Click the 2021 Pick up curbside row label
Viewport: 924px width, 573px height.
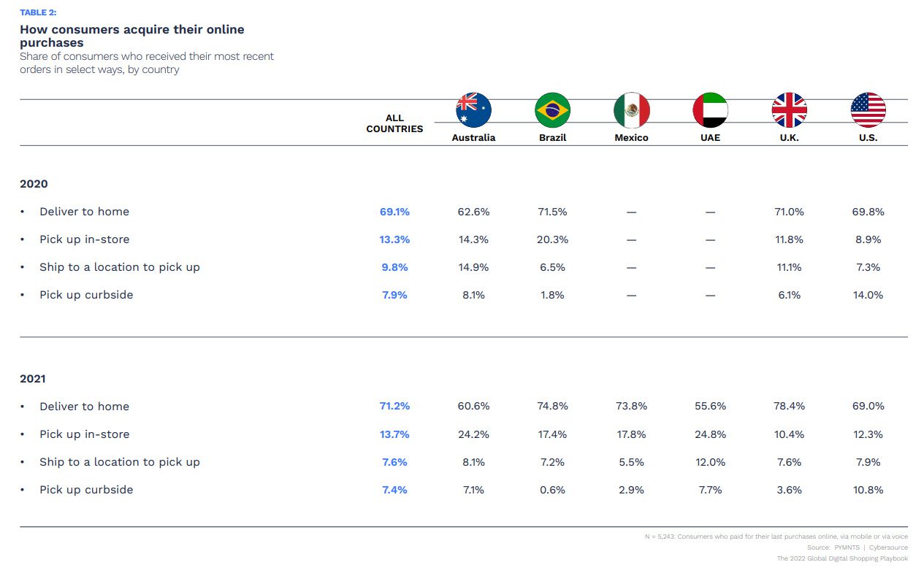pos(86,490)
